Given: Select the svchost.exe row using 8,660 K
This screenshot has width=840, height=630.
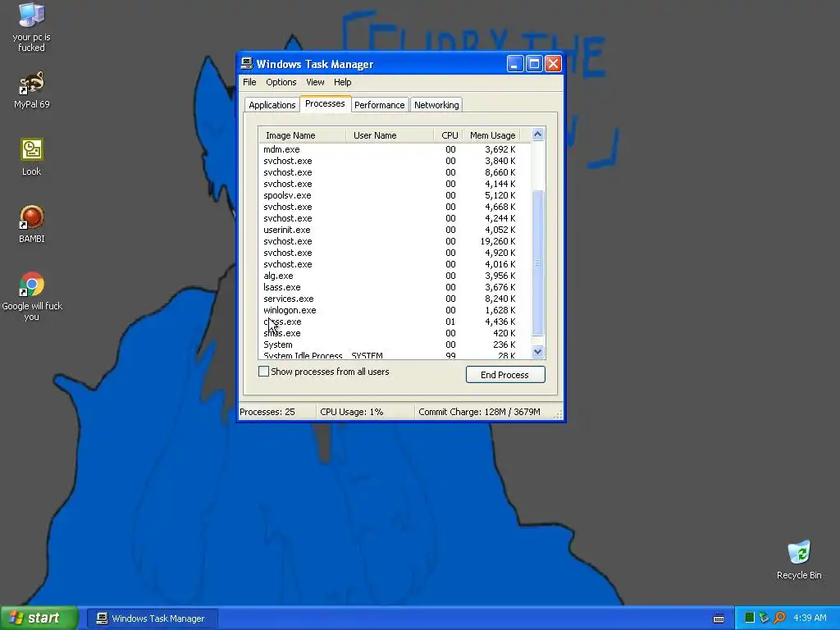Looking at the screenshot, I should point(395,172).
